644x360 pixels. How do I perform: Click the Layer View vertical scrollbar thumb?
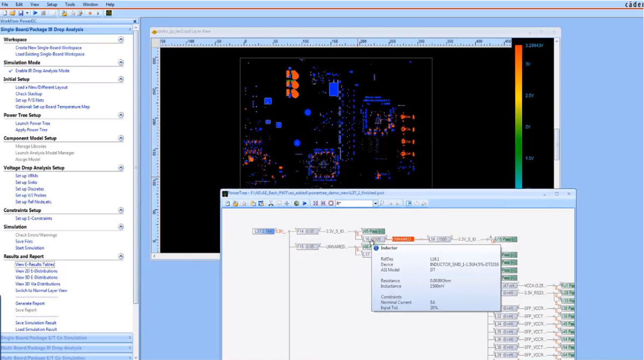coord(557,145)
